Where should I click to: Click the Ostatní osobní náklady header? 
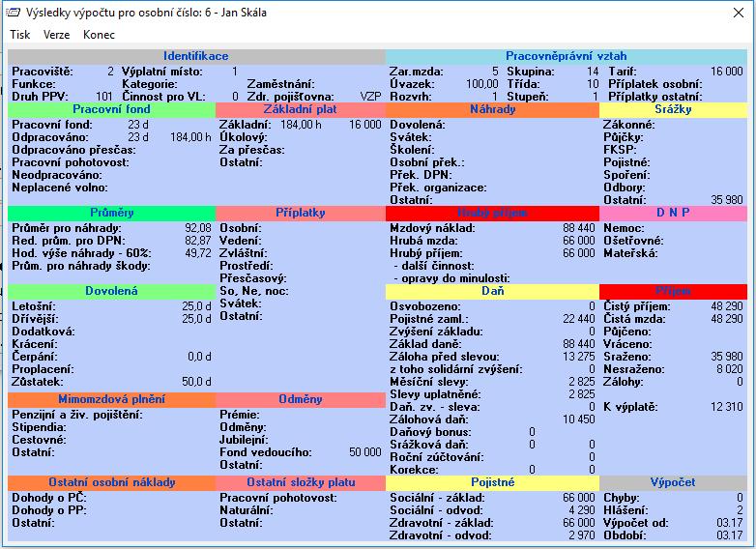pos(111,482)
